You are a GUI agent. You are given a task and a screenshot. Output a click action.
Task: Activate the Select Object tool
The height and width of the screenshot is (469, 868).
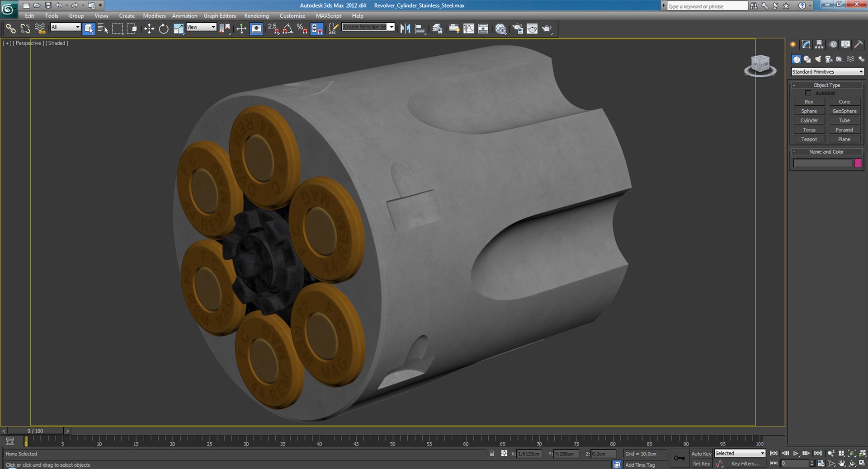pos(89,28)
